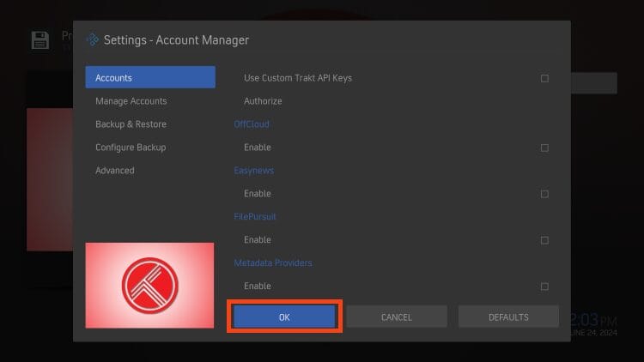644x362 pixels.
Task: Click the FilePursuit section heading
Action: pyautogui.click(x=255, y=216)
